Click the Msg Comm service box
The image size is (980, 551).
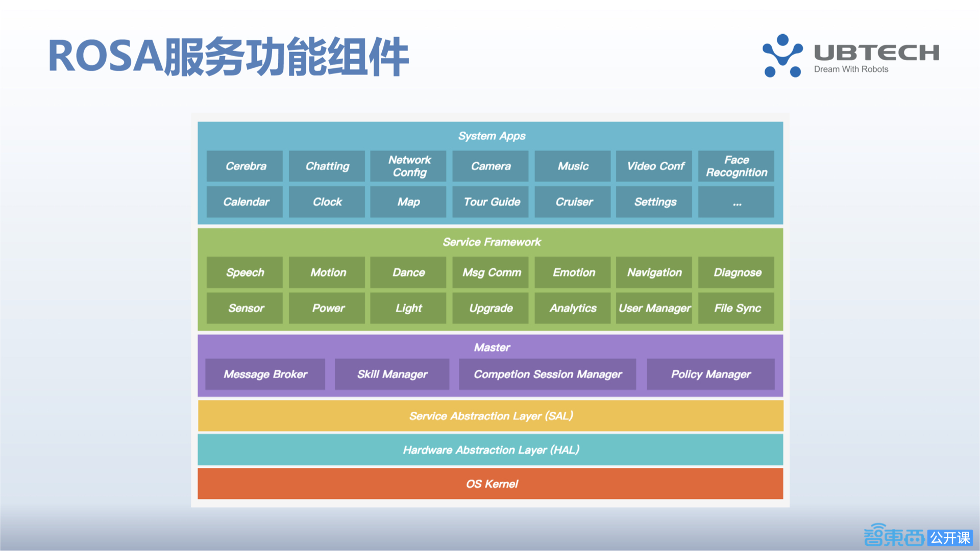491,272
